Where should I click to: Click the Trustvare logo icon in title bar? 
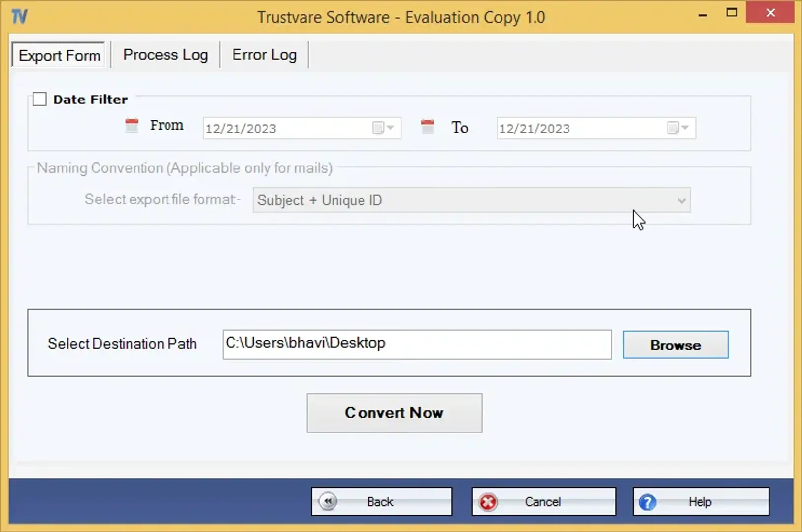(x=19, y=17)
